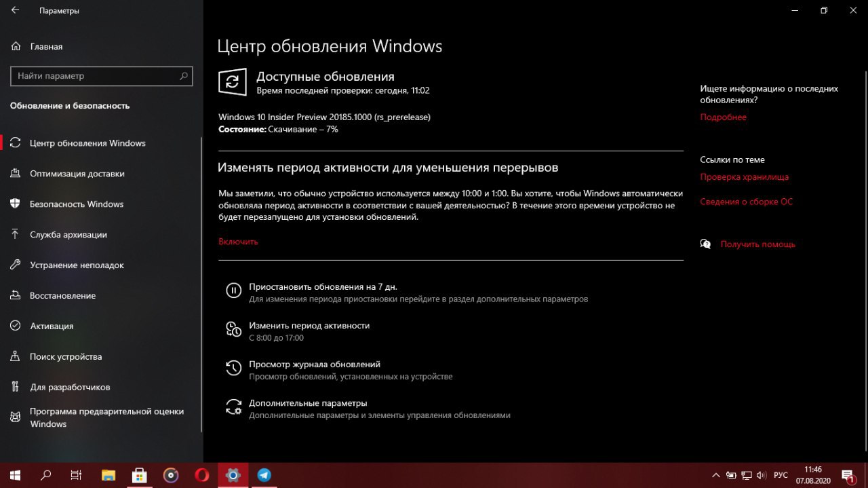Open taskbar Search icon

coord(46,475)
